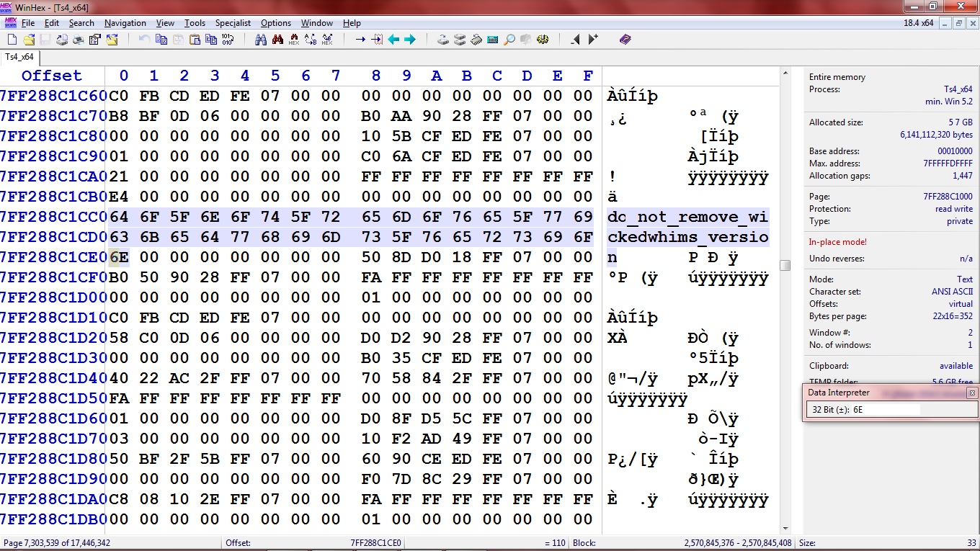Open the Tools menu
This screenshot has height=551, width=980.
tap(195, 23)
